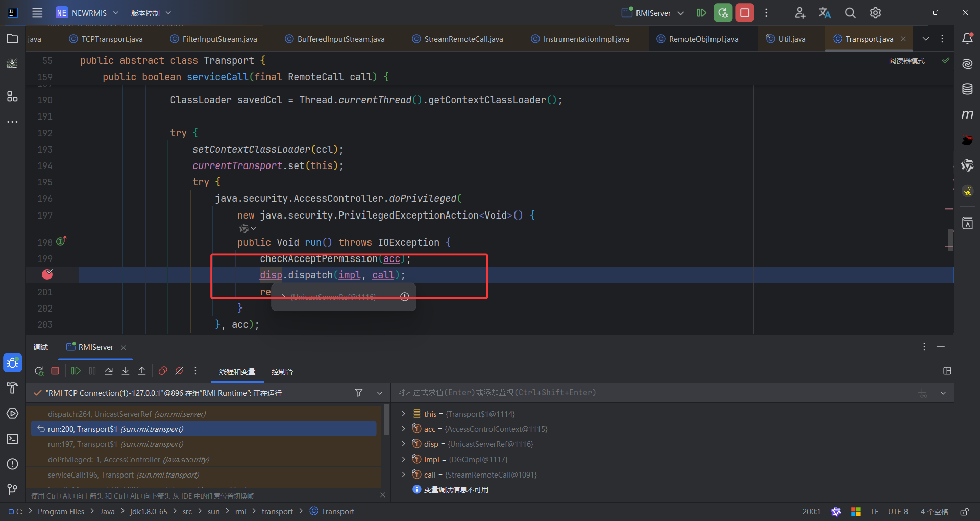Rerun RMIServer in debug panel toolbar
Image resolution: width=980 pixels, height=521 pixels.
coord(39,371)
